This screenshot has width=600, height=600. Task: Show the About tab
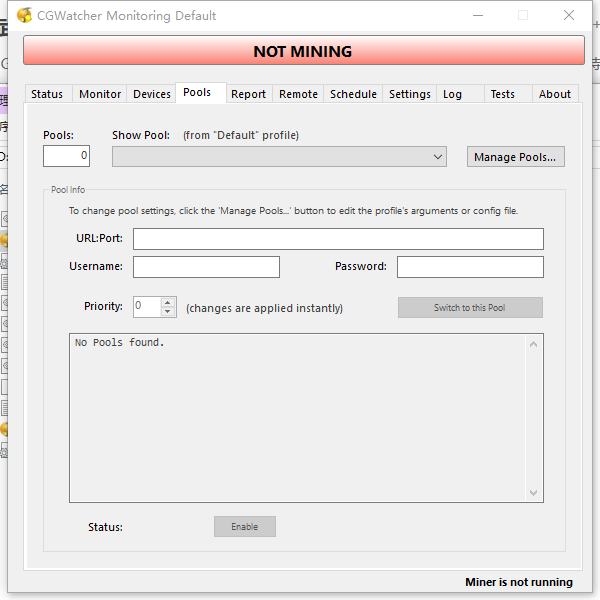[x=555, y=94]
